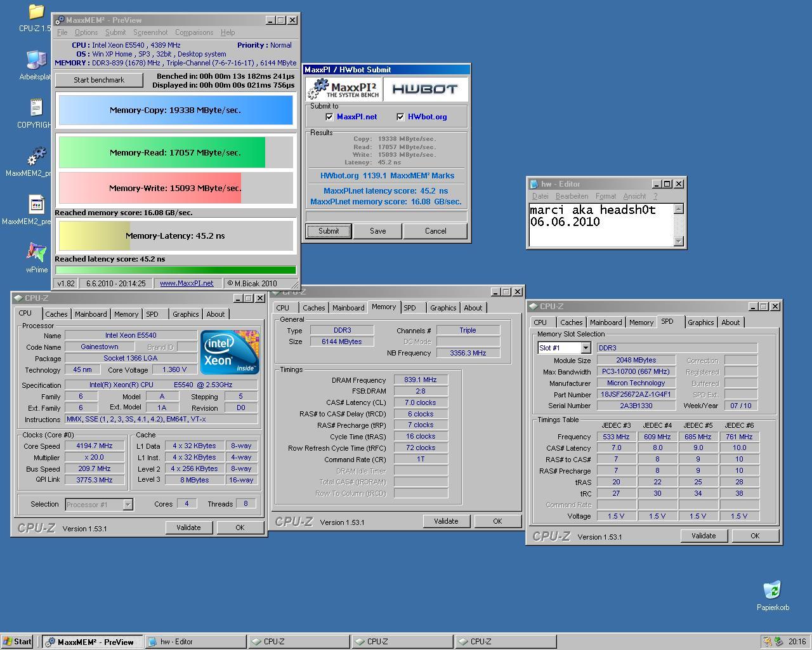812x650 pixels.
Task: Click the MaxxMEM² title bar gear icon
Action: (x=60, y=20)
